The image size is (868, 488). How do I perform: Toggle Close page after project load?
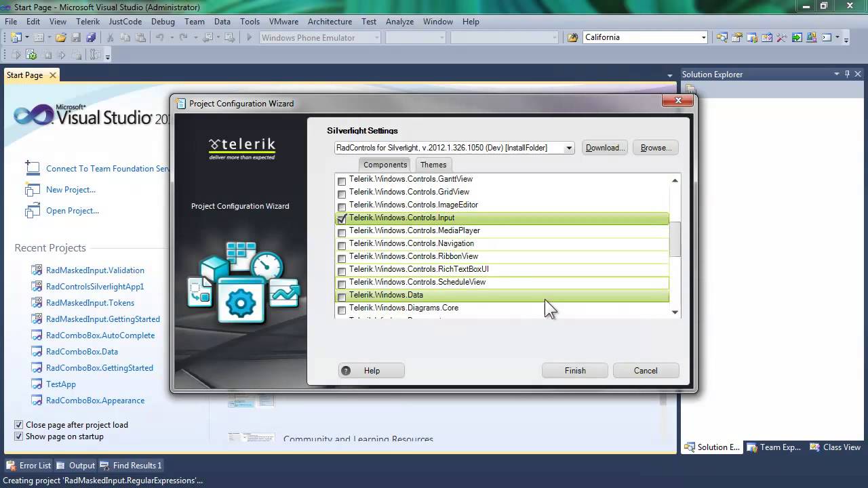[18, 425]
